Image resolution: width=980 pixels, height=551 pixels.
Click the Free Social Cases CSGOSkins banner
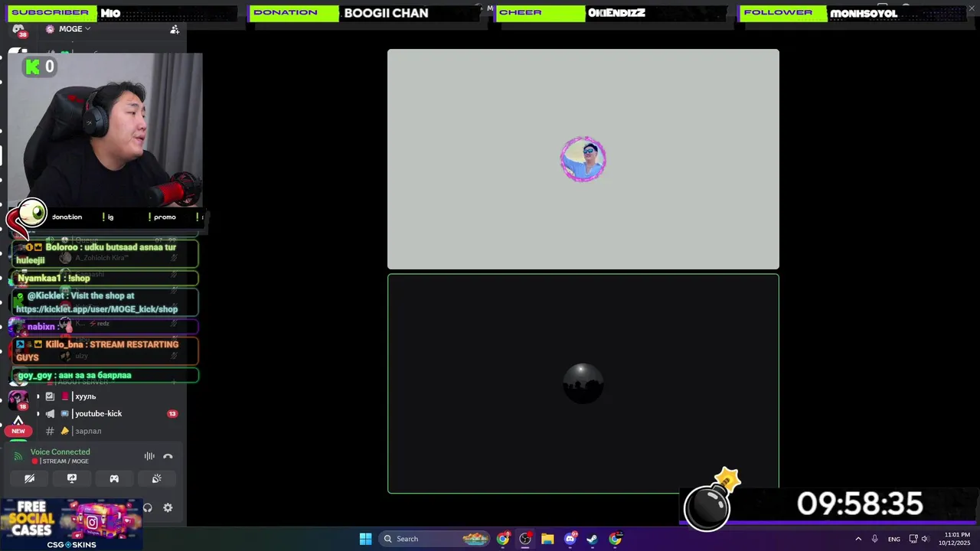coord(71,524)
